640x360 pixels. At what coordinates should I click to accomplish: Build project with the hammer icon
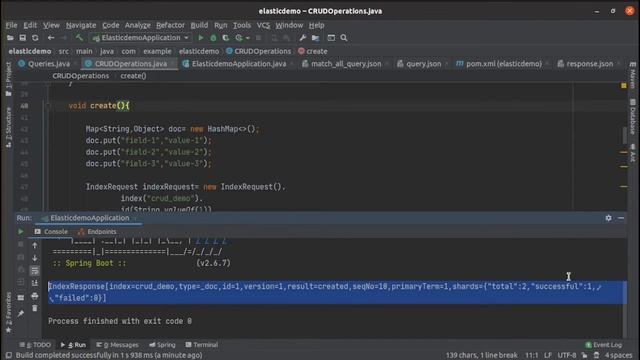tap(79, 38)
